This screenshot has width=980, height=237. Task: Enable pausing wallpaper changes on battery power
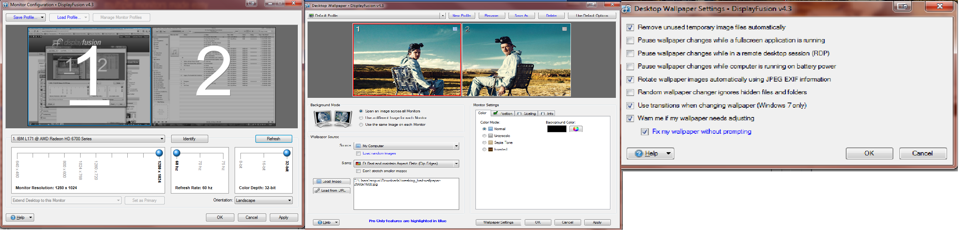click(630, 66)
